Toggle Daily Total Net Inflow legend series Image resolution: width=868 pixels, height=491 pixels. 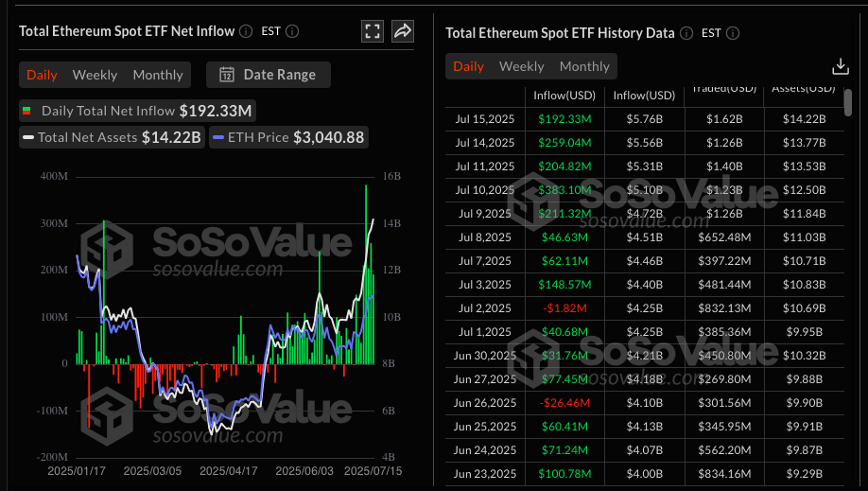coord(137,111)
